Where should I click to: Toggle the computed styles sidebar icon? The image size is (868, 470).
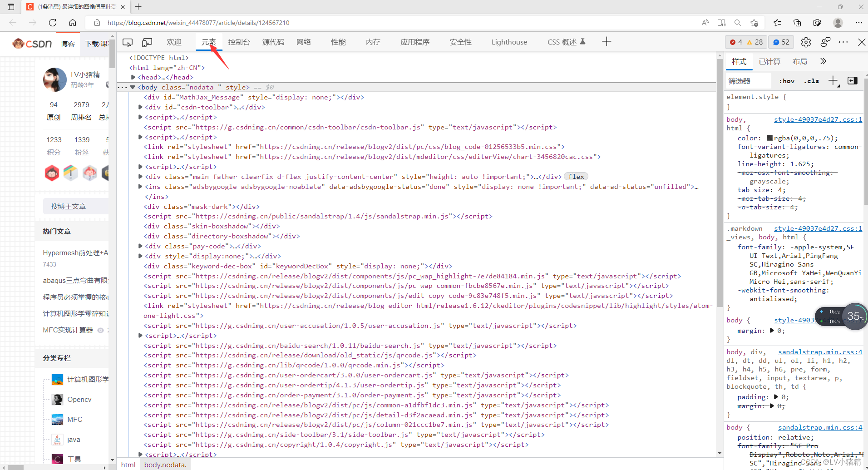tap(853, 81)
